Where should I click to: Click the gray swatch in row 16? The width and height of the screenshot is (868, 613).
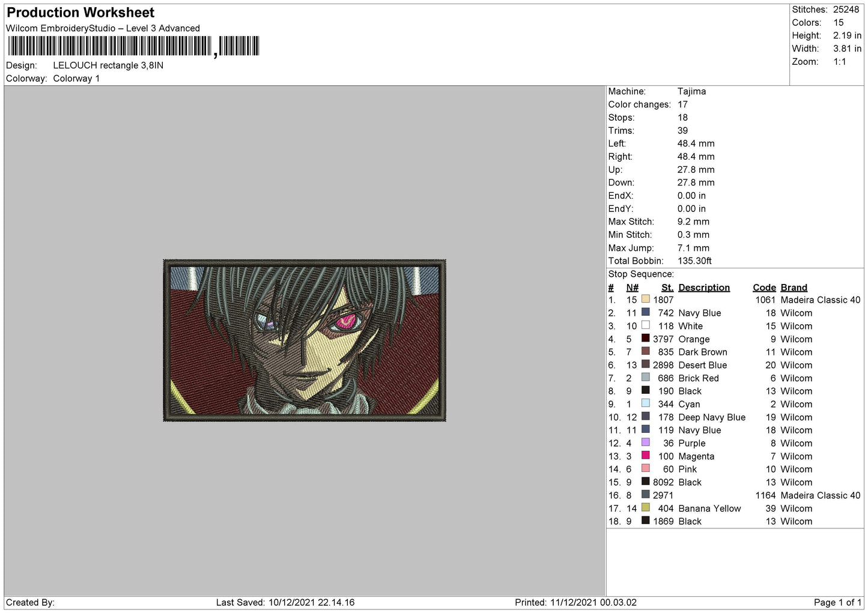646,495
